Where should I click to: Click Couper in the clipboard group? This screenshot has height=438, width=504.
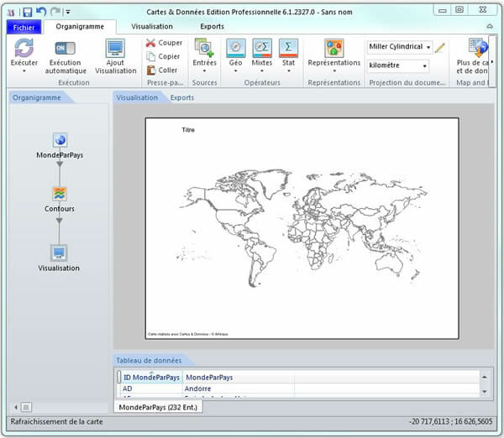pos(164,43)
